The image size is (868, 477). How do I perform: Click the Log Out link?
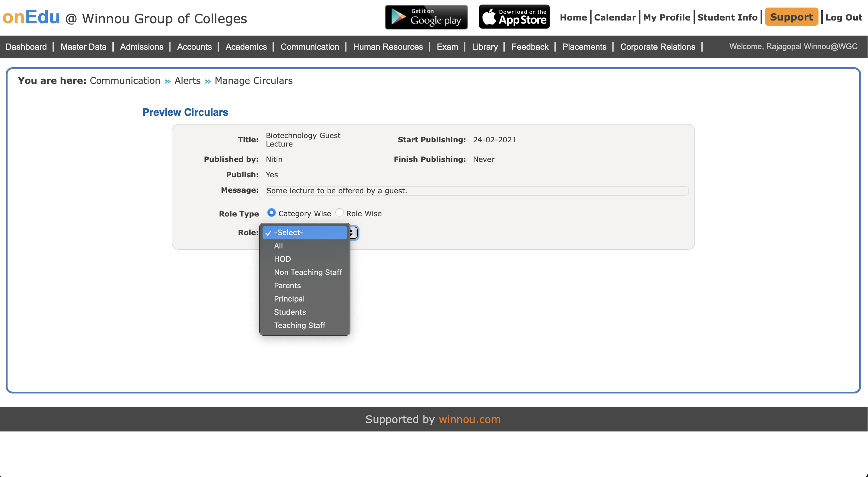(843, 17)
